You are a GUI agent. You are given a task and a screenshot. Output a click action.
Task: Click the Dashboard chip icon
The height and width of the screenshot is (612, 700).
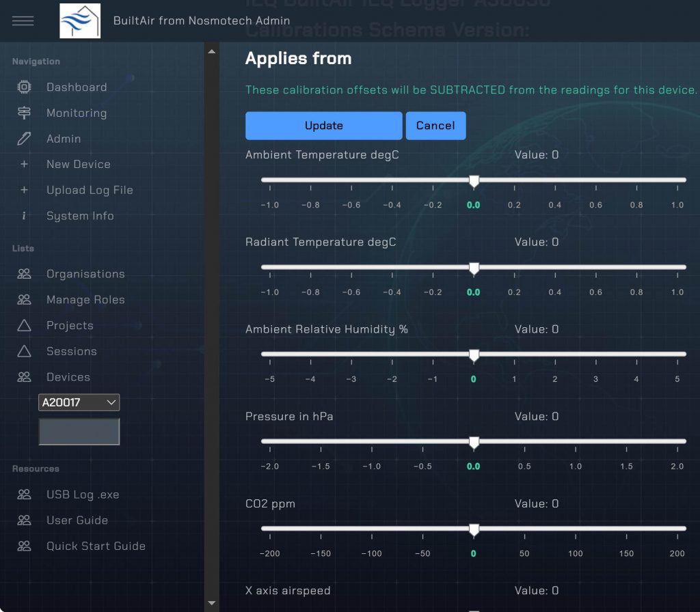pyautogui.click(x=24, y=87)
